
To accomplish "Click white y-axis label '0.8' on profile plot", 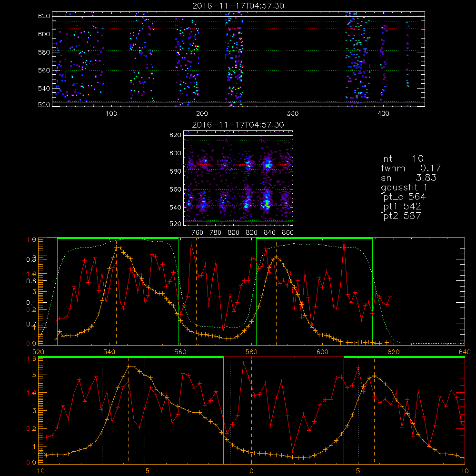I will (31, 259).
